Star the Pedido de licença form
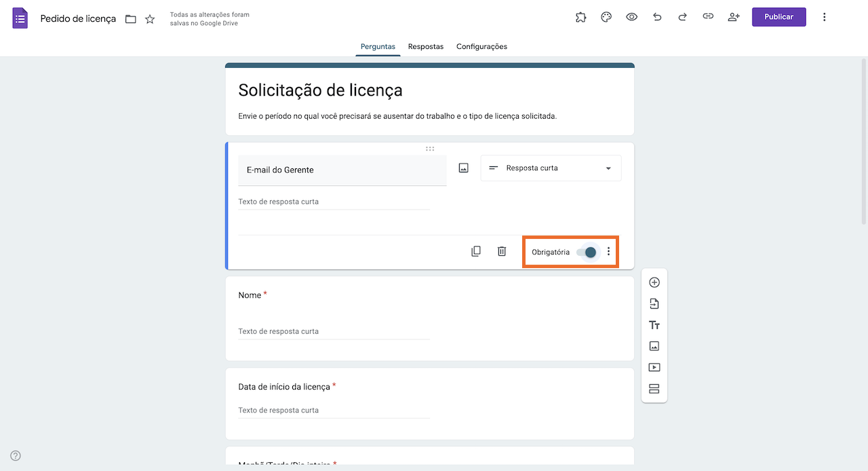 point(150,19)
